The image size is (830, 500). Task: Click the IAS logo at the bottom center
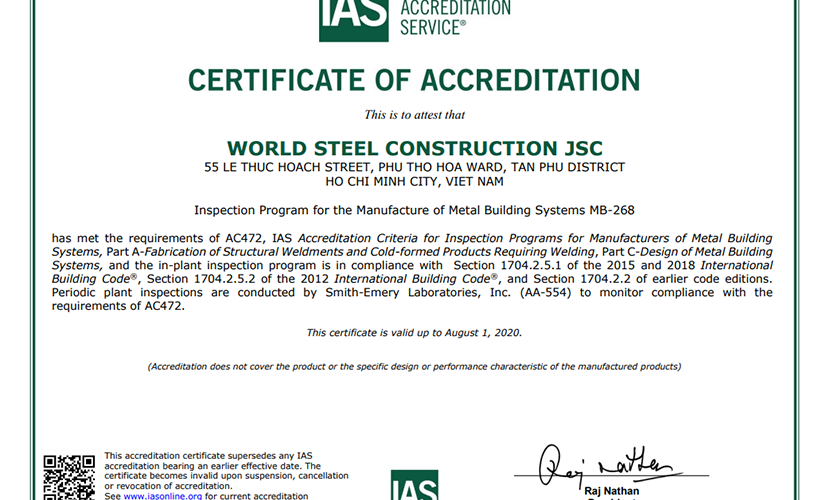(414, 485)
